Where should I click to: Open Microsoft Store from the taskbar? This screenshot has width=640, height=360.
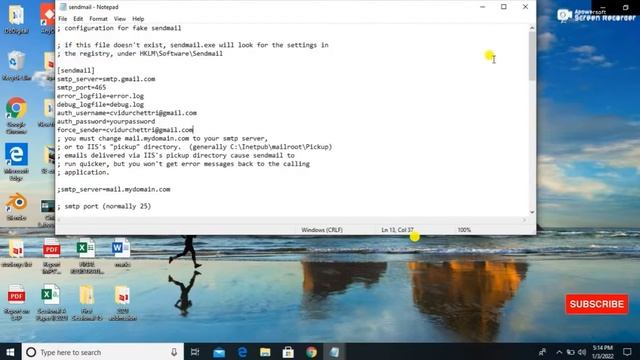(x=288, y=352)
